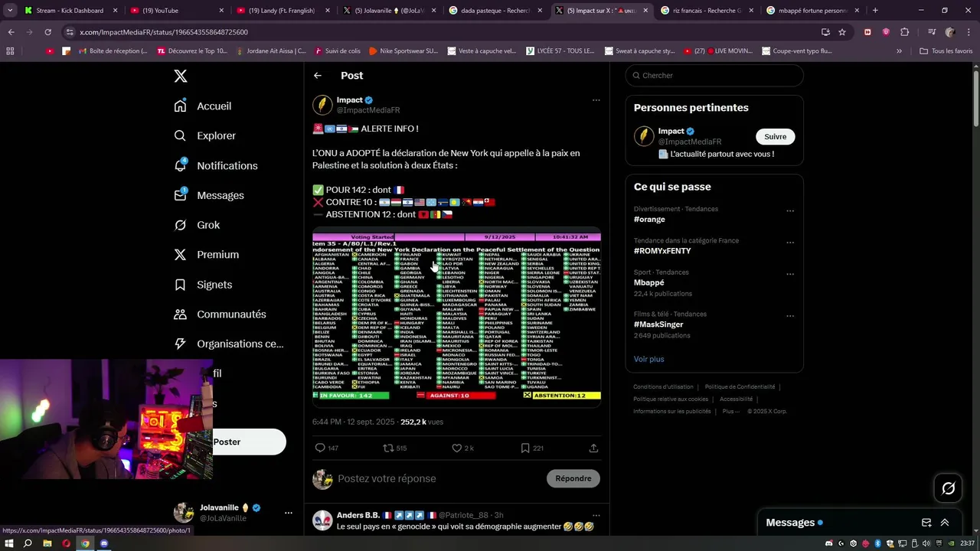Image resolution: width=980 pixels, height=551 pixels.
Task: Open Organisations certifiées in sidebar
Action: click(229, 344)
